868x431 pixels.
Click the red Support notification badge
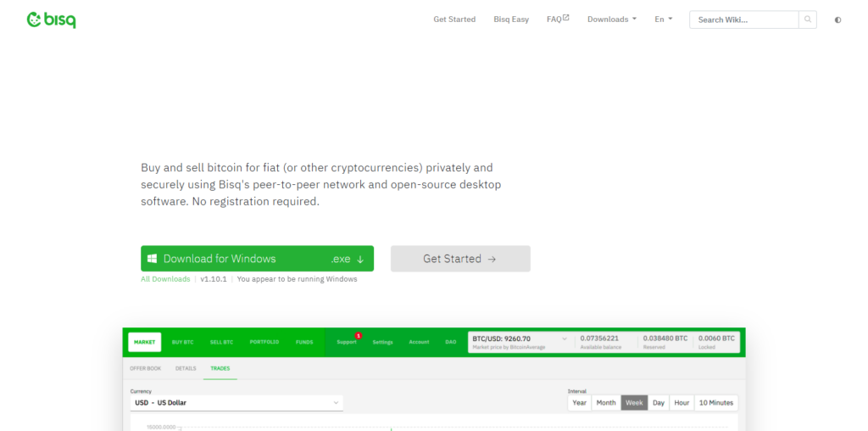point(359,336)
